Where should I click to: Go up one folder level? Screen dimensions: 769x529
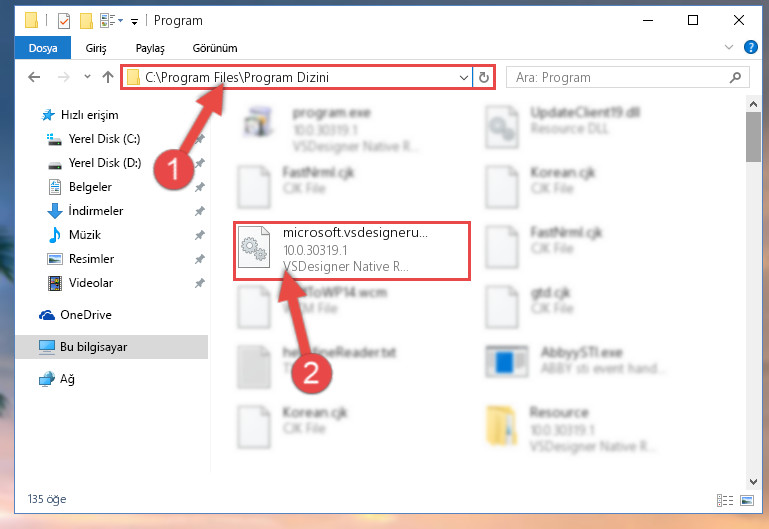pos(108,77)
